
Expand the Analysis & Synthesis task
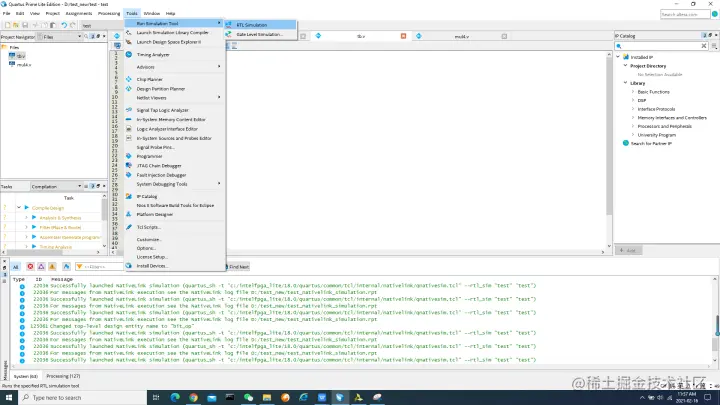[x=26, y=218]
